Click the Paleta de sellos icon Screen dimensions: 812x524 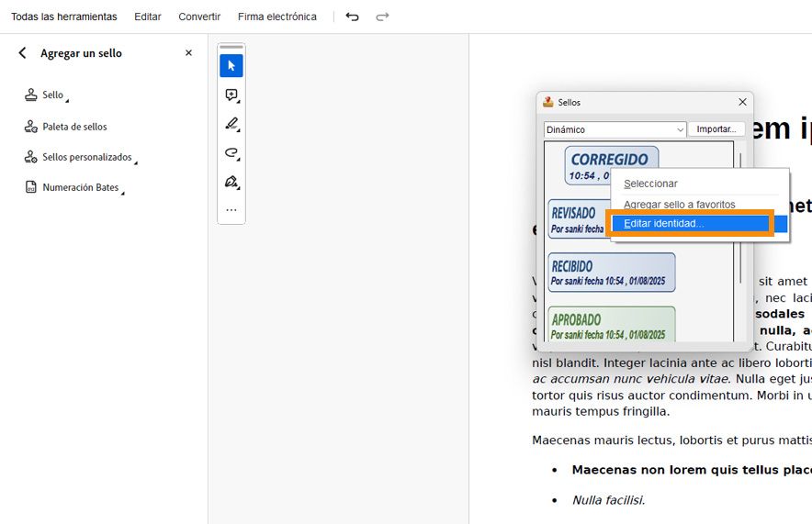click(x=31, y=127)
